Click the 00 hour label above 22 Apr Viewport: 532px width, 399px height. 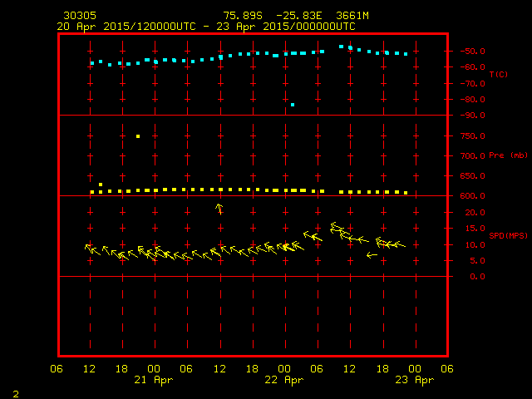[x=284, y=369]
